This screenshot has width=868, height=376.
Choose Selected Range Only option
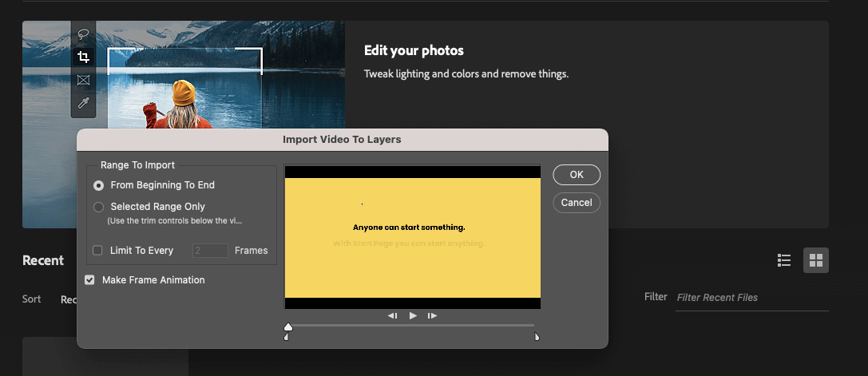(x=98, y=207)
